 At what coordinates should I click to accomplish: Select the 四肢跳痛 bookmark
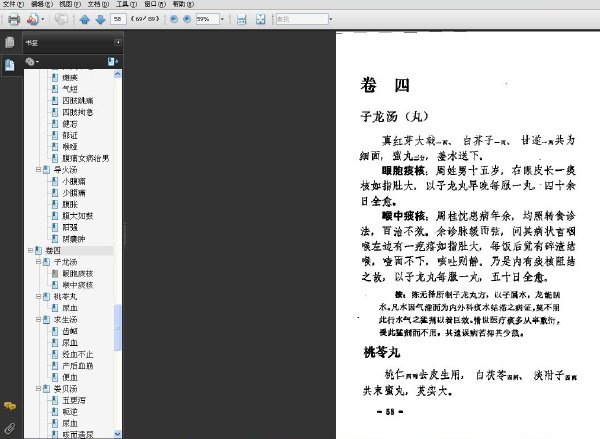[78, 101]
